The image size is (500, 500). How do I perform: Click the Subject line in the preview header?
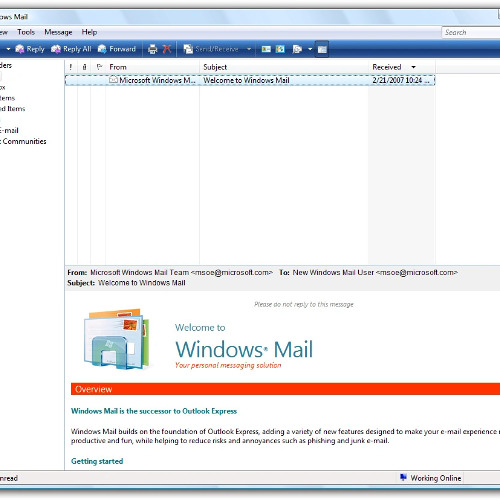click(x=126, y=283)
